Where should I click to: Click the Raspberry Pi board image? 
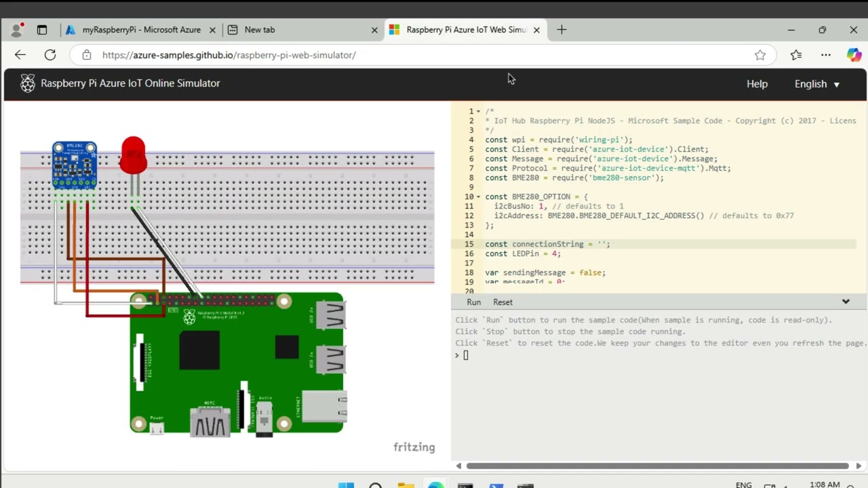(238, 363)
